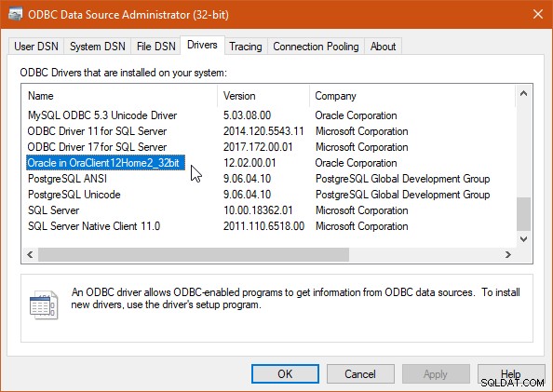The height and width of the screenshot is (392, 553).
Task: Open the Connection Pooling tab
Action: coord(316,47)
